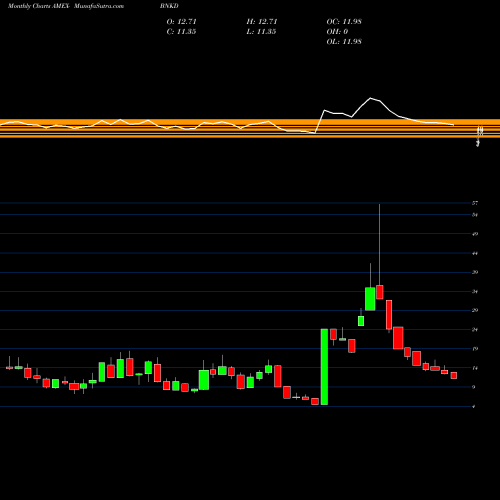Select the high value 'H: 12.71'
Viewport: 500px width, 500px height.
click(x=262, y=22)
